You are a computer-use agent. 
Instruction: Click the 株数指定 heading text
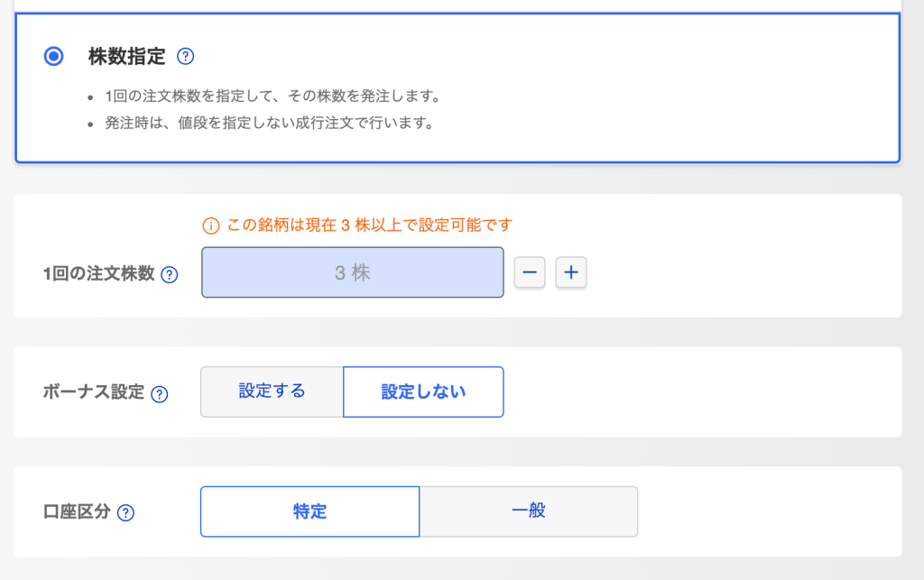click(x=127, y=57)
